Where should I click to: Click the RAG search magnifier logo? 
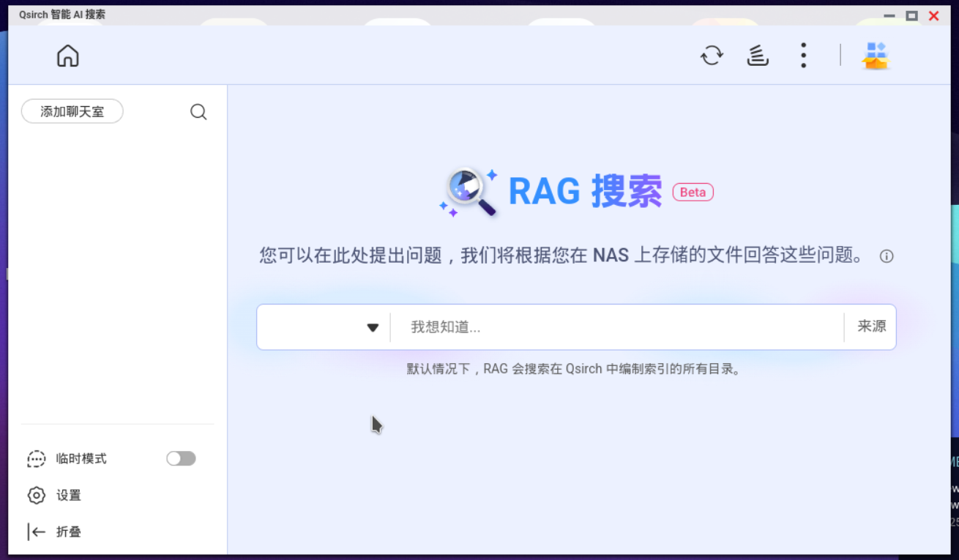[469, 192]
